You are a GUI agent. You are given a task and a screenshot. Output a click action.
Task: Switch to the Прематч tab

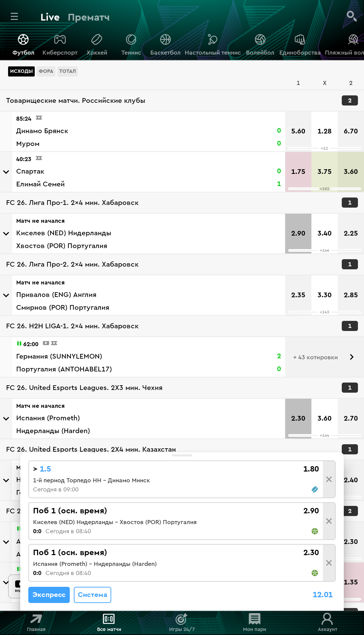(89, 17)
